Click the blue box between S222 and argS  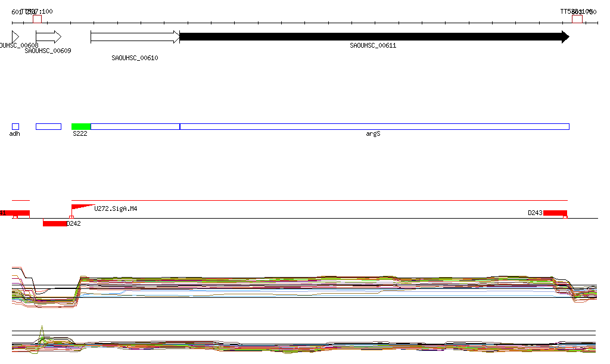tap(135, 126)
